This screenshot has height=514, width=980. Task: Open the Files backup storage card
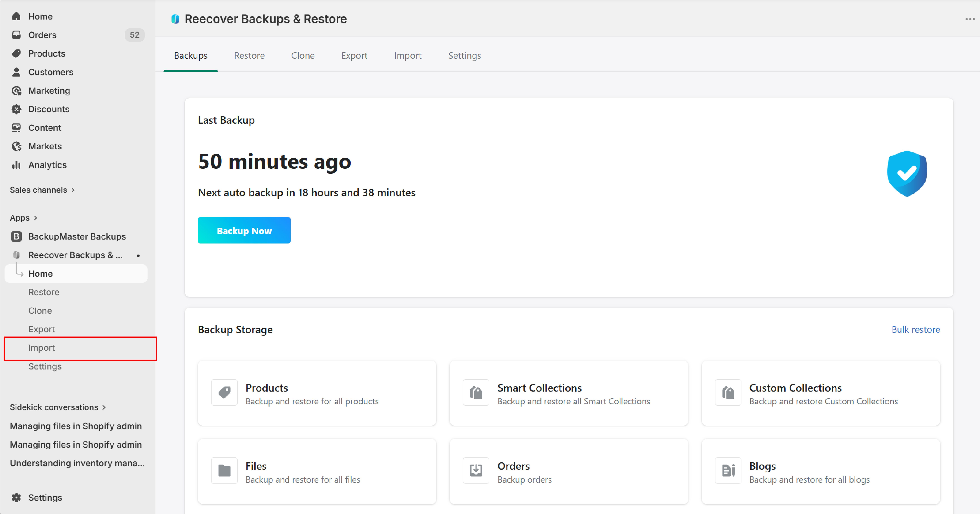(317, 471)
